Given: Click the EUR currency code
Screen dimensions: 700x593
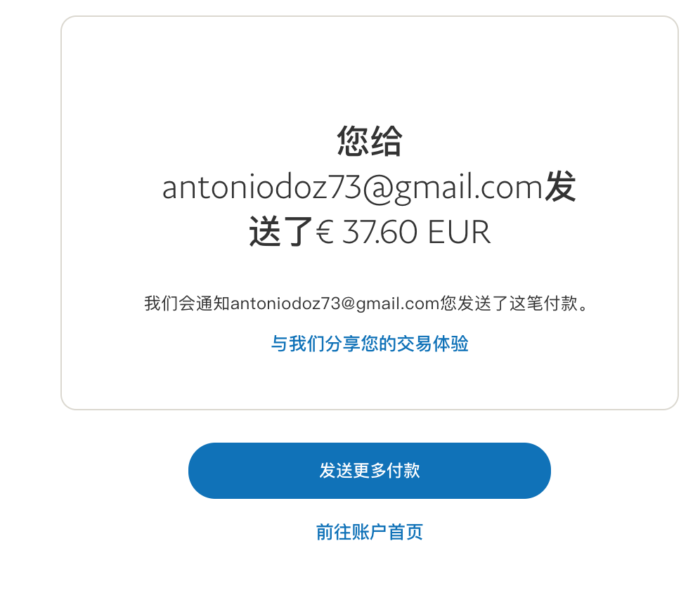Looking at the screenshot, I should pyautogui.click(x=459, y=232).
